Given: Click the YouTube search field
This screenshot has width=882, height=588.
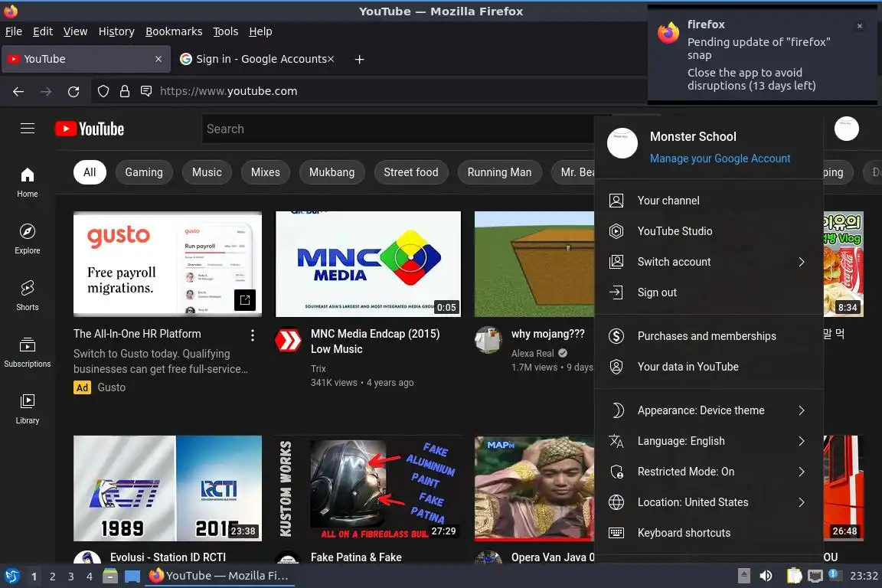Looking at the screenshot, I should click(397, 129).
